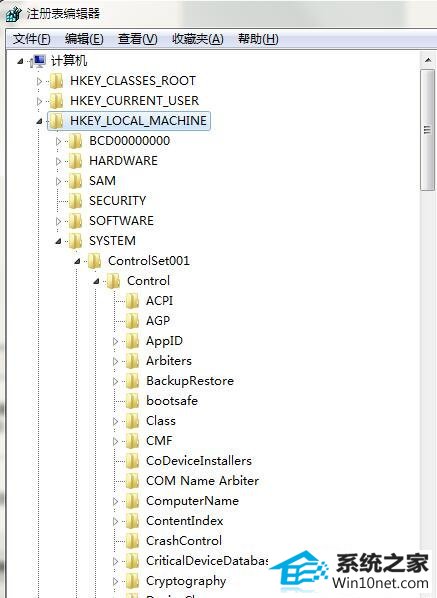Expand the HKEY_CURRENT_USER key
Image resolution: width=437 pixels, height=598 pixels.
point(39,101)
